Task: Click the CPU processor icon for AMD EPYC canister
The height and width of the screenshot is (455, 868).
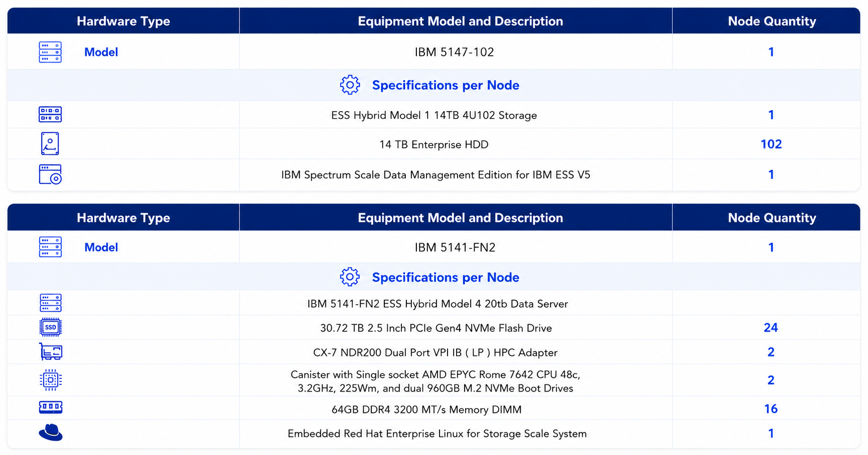Action: 51,380
